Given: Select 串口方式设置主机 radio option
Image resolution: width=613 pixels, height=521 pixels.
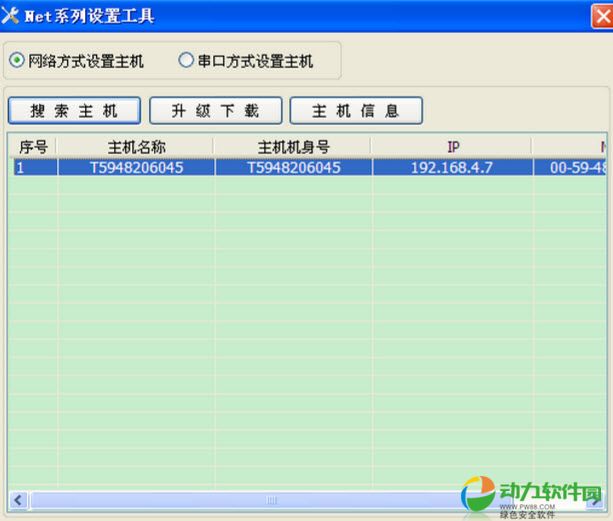Looking at the screenshot, I should pyautogui.click(x=186, y=61).
